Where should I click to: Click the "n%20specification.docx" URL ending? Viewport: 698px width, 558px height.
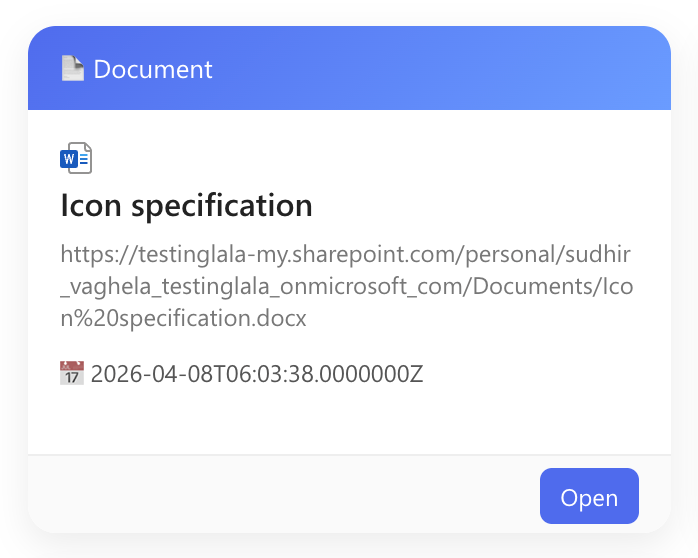tap(183, 319)
